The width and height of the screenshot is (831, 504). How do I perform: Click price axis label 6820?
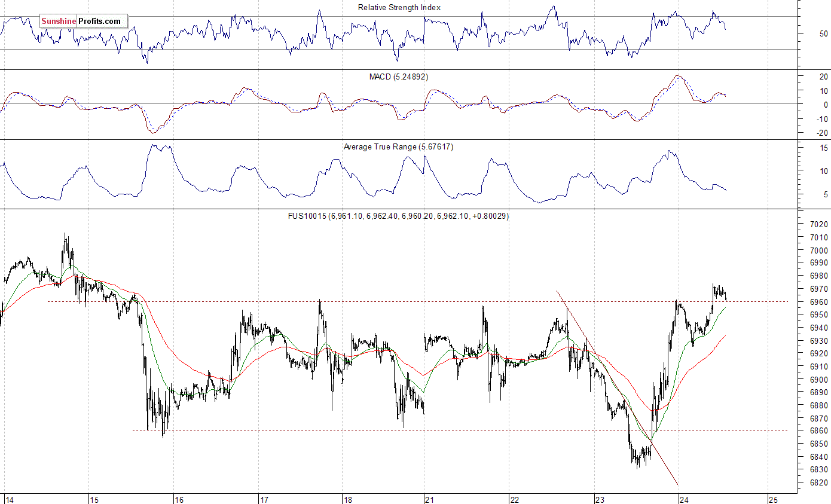(x=819, y=483)
